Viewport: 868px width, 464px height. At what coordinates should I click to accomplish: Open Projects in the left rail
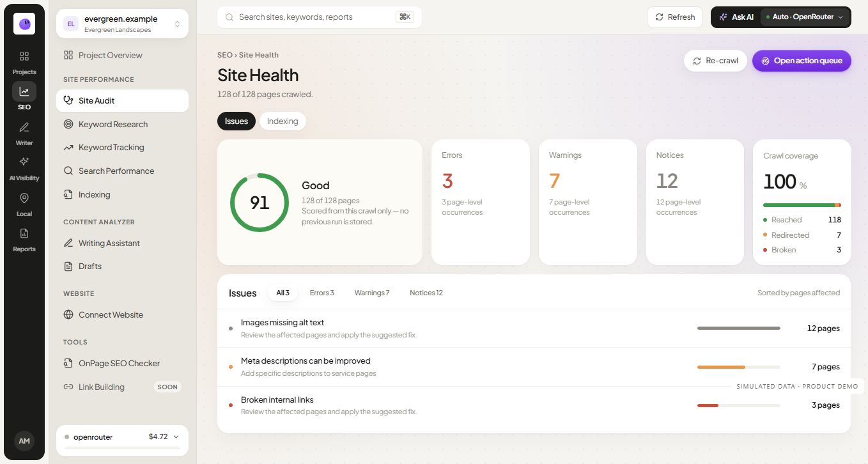click(24, 63)
